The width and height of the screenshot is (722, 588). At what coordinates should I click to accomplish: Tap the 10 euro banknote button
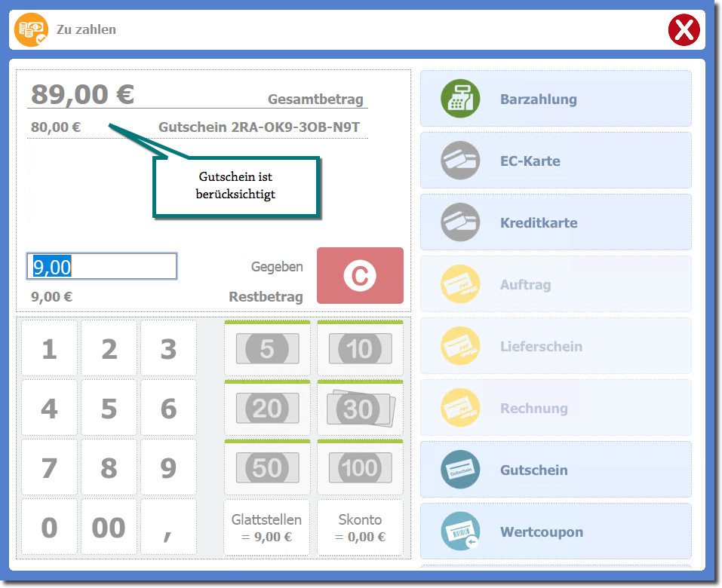tap(360, 349)
